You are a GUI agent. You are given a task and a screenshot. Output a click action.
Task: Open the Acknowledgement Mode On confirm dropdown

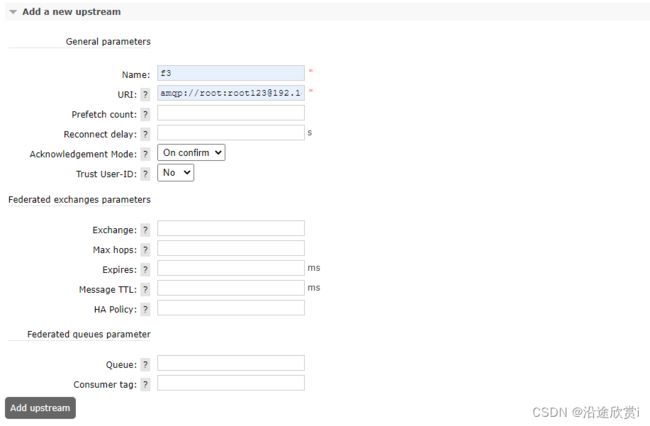[x=191, y=152]
